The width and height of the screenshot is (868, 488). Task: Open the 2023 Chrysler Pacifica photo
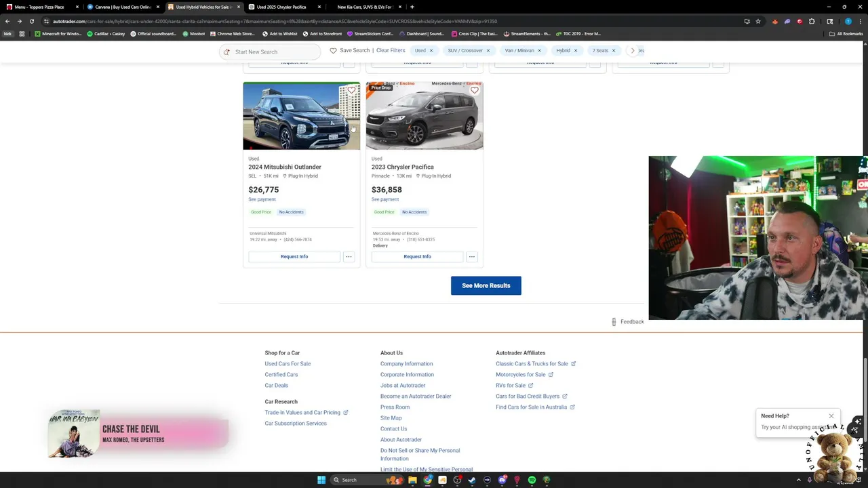point(425,116)
